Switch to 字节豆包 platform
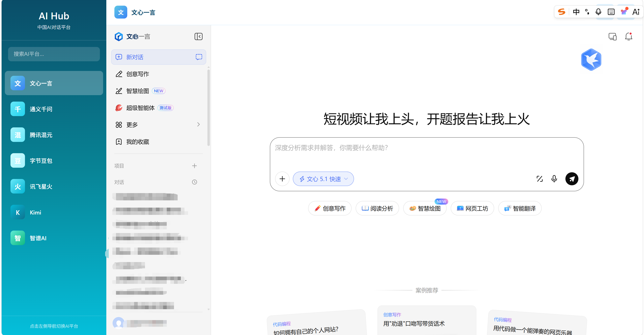Image resolution: width=644 pixels, height=335 pixels. click(x=54, y=161)
